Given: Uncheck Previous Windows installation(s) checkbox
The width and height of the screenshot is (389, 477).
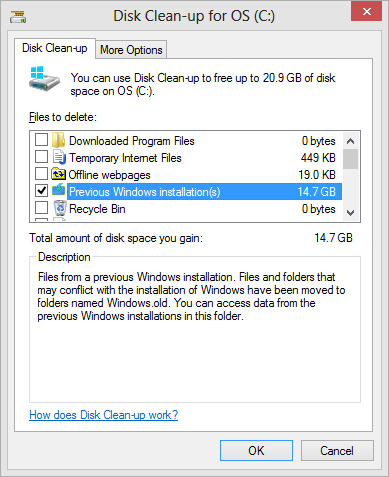Looking at the screenshot, I should coord(41,190).
